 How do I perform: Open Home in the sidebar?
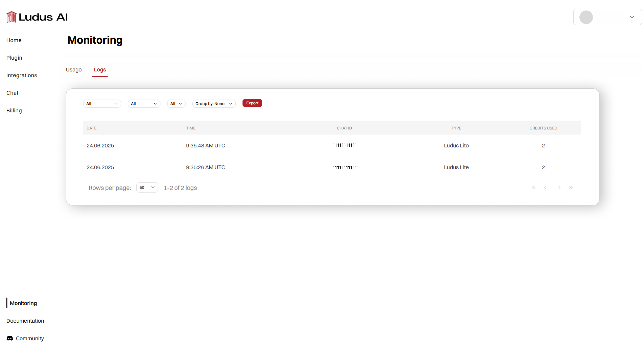click(14, 40)
